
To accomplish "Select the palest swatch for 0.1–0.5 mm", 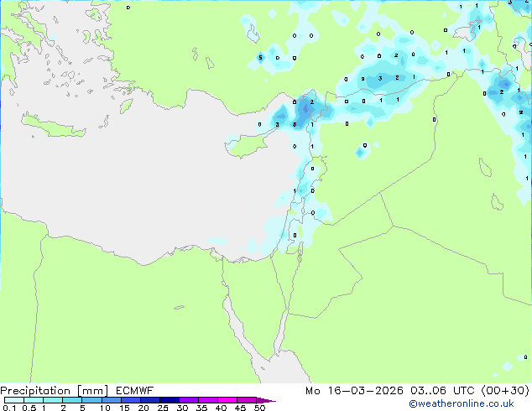I will pyautogui.click(x=14, y=400).
